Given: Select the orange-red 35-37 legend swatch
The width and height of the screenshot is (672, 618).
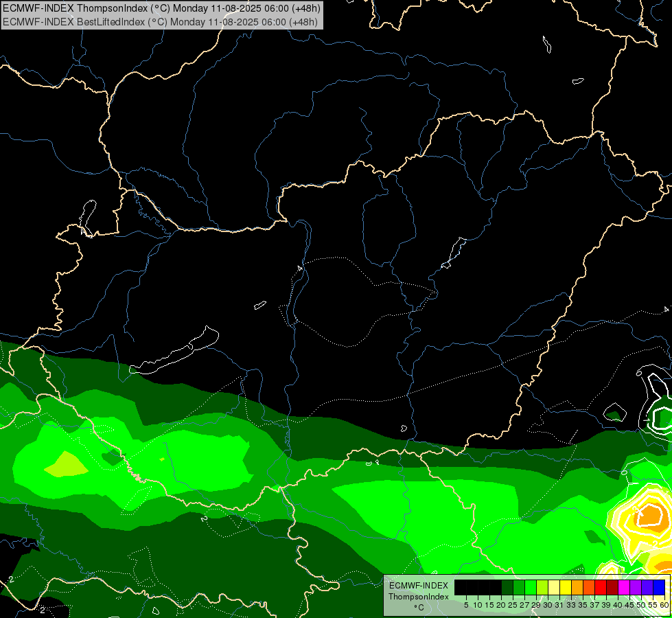Looking at the screenshot, I should point(589,587).
